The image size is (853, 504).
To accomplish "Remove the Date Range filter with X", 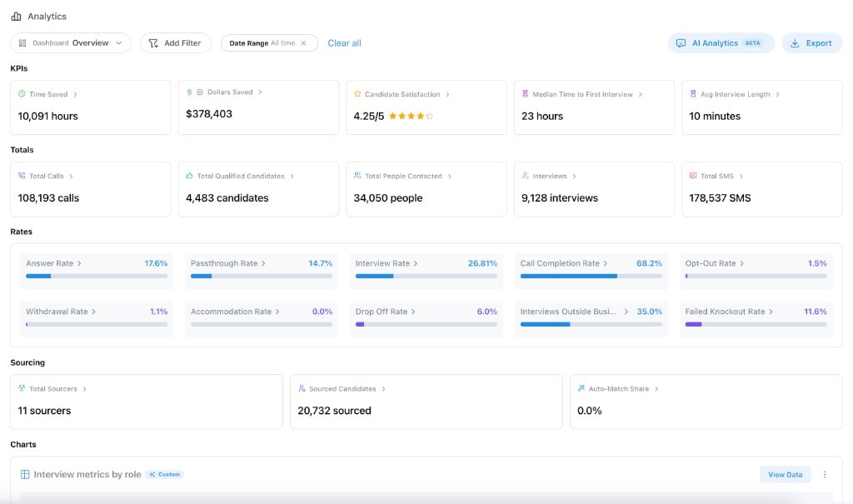I will 303,43.
